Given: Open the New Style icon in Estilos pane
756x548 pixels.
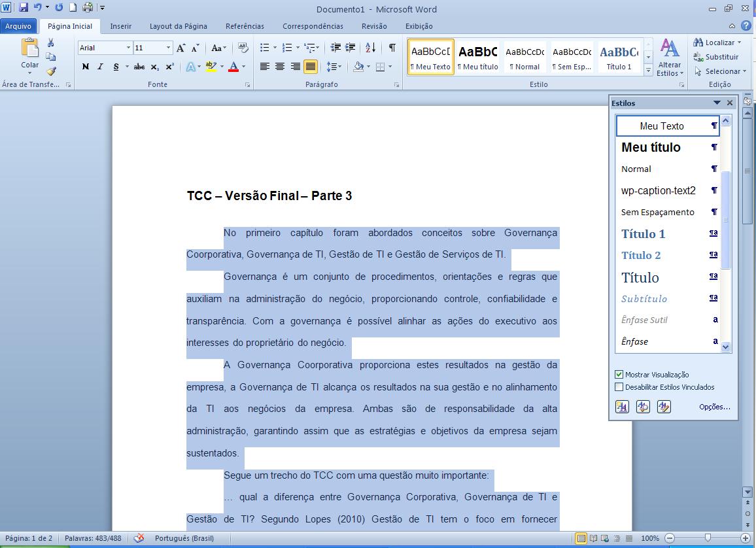Looking at the screenshot, I should (621, 406).
